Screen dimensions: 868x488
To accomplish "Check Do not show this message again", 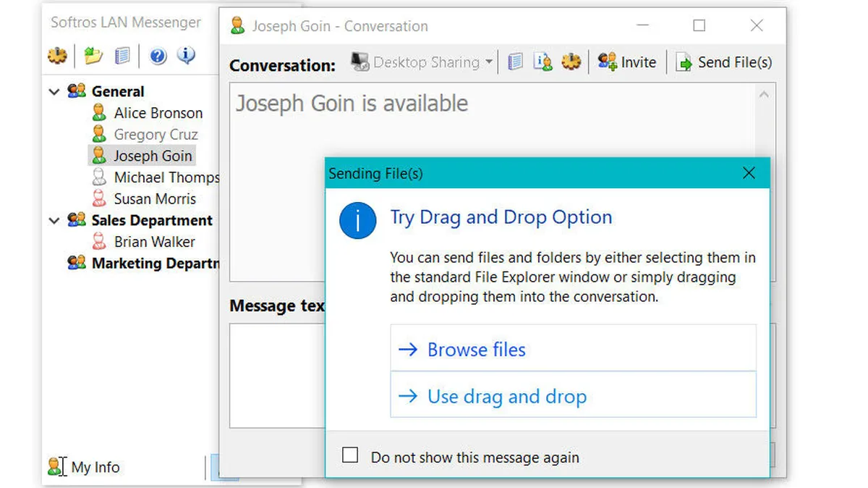I will [351, 455].
